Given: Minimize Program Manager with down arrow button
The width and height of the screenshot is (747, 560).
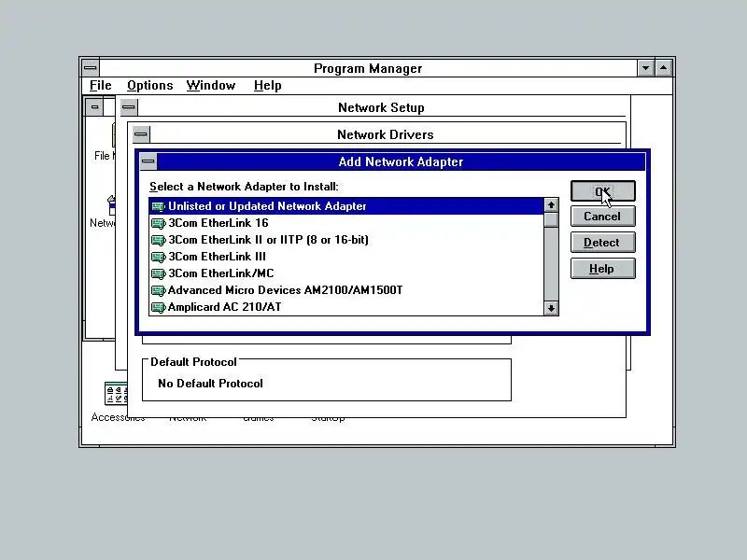Looking at the screenshot, I should click(645, 68).
